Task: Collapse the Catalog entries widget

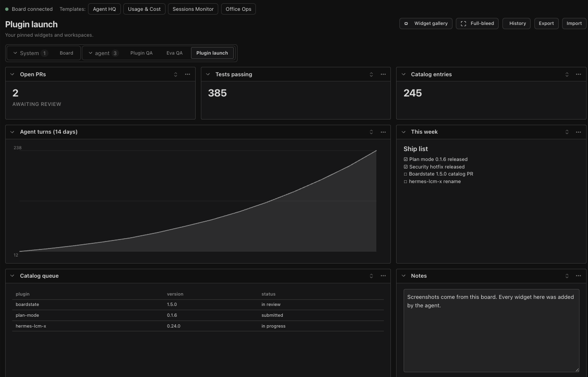Action: pyautogui.click(x=404, y=74)
